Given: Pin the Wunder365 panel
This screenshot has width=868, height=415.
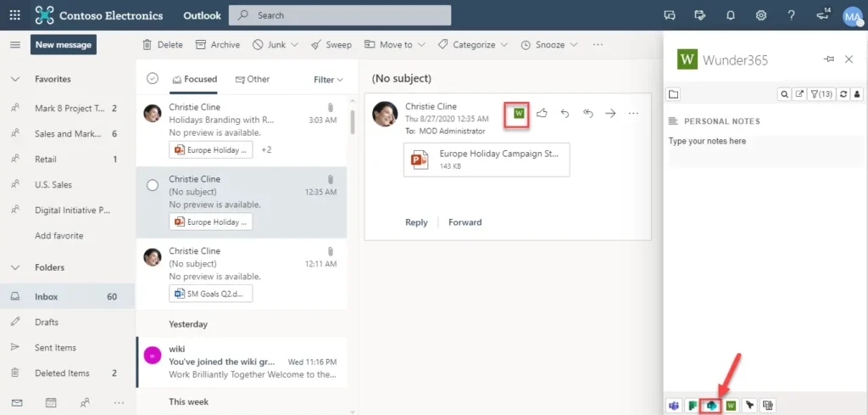Looking at the screenshot, I should pos(829,59).
